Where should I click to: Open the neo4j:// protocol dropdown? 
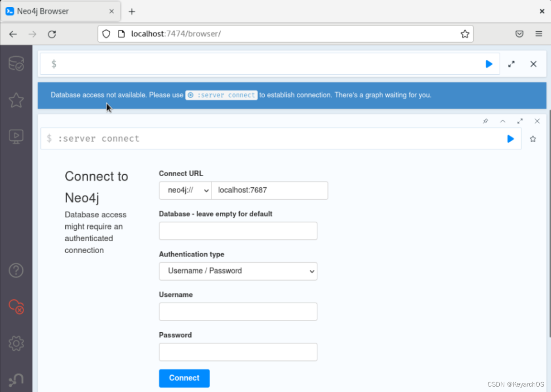click(x=185, y=191)
